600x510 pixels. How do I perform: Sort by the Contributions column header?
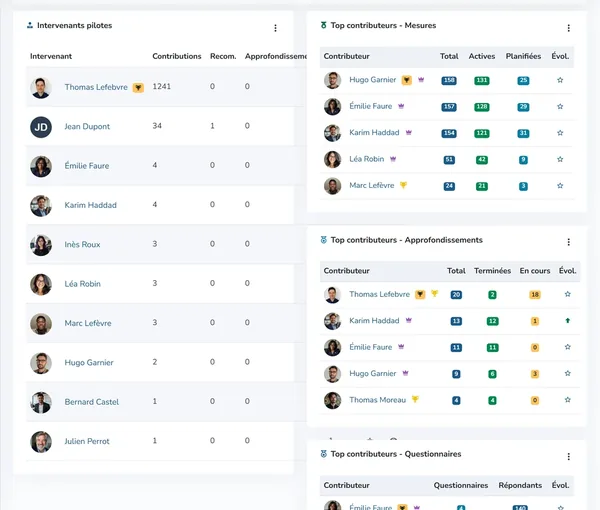(x=177, y=56)
